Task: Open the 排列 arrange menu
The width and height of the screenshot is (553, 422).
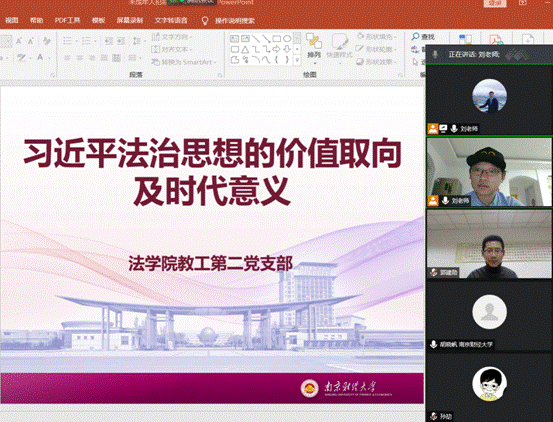Action: (314, 49)
